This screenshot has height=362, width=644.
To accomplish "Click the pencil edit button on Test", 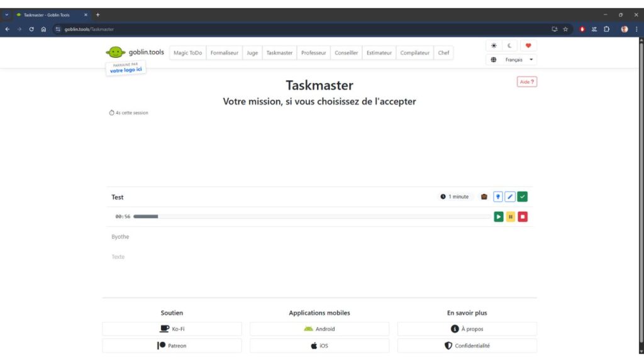I will point(510,197).
